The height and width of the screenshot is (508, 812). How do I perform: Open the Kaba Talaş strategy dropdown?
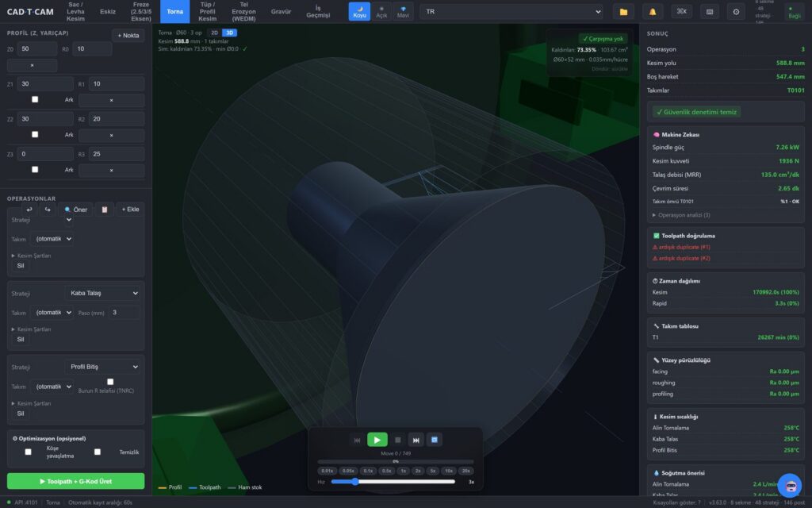[x=104, y=294]
